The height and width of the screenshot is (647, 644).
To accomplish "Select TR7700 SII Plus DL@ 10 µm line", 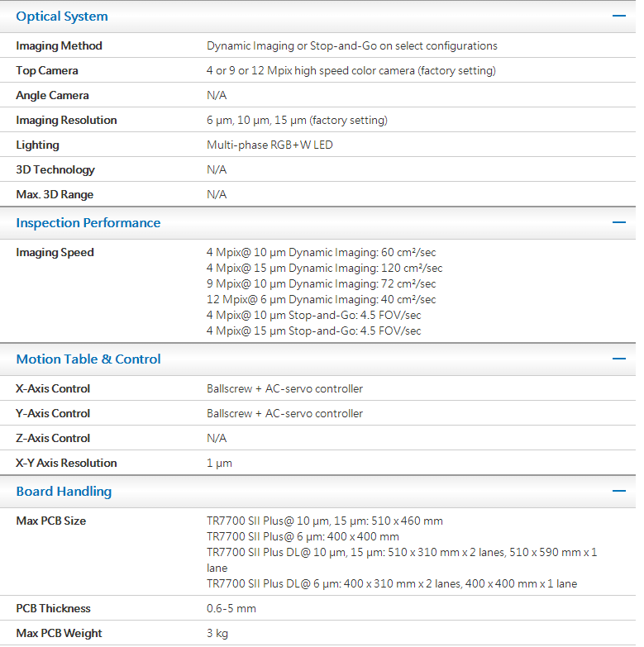I will coord(402,560).
